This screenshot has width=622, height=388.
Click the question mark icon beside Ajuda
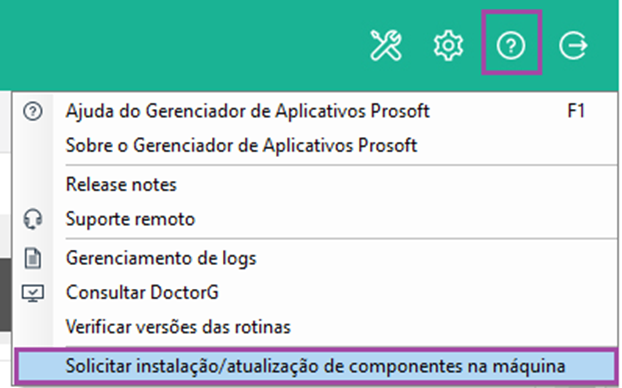click(33, 111)
